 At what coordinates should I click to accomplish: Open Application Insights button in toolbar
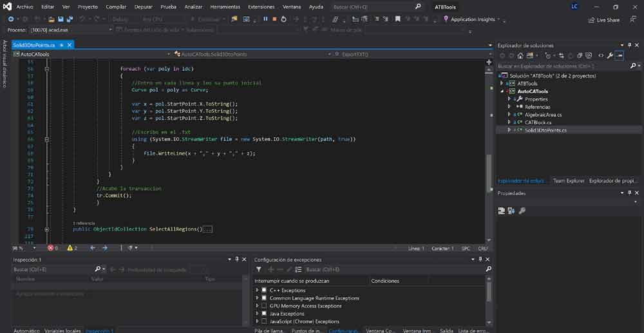tap(472, 19)
